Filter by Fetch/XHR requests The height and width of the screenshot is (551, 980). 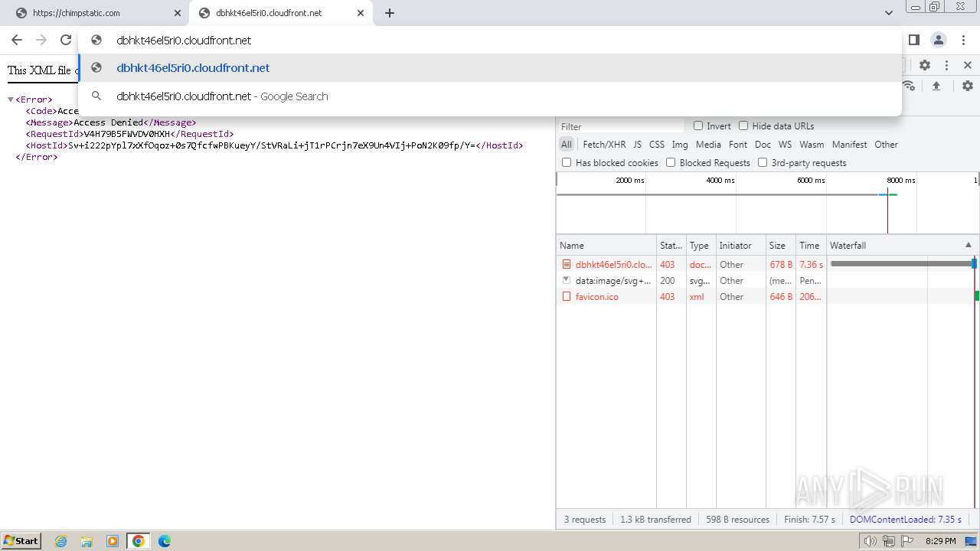click(604, 145)
